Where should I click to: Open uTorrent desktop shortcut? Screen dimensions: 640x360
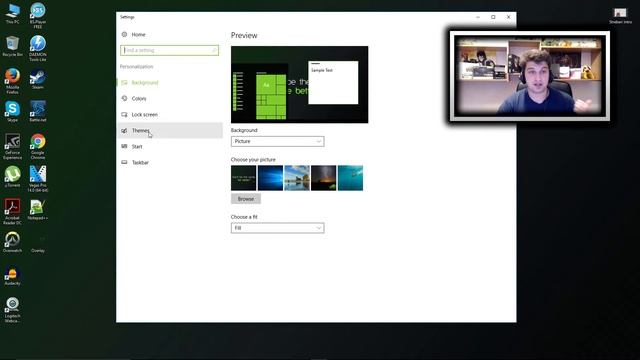(x=12, y=177)
